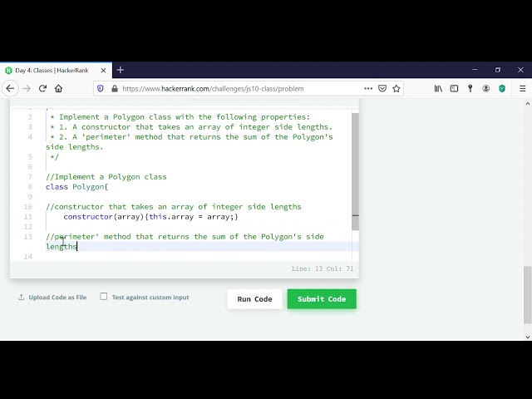Open the Library icon in toolbar
This screenshot has width=532, height=399.
(x=438, y=89)
